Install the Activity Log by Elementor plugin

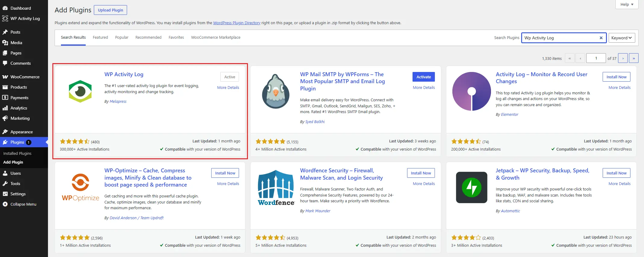tap(617, 77)
